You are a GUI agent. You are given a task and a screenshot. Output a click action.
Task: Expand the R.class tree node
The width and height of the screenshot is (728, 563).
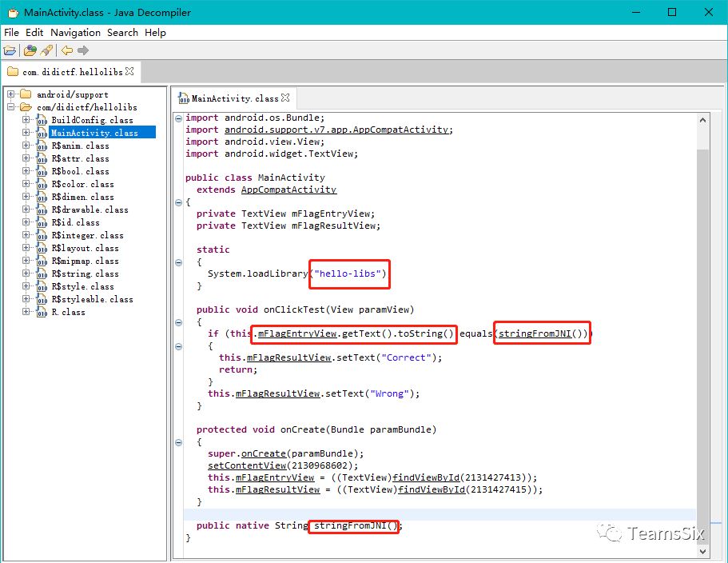(26, 312)
